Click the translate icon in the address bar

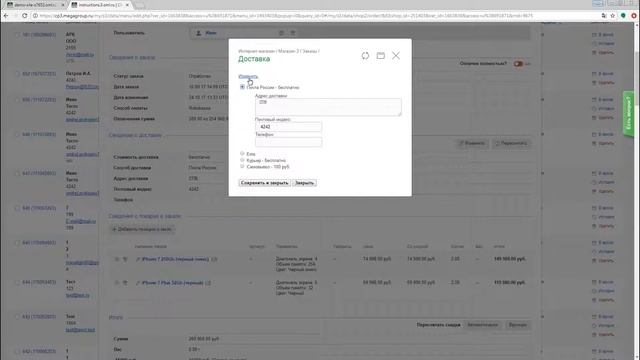click(x=604, y=16)
